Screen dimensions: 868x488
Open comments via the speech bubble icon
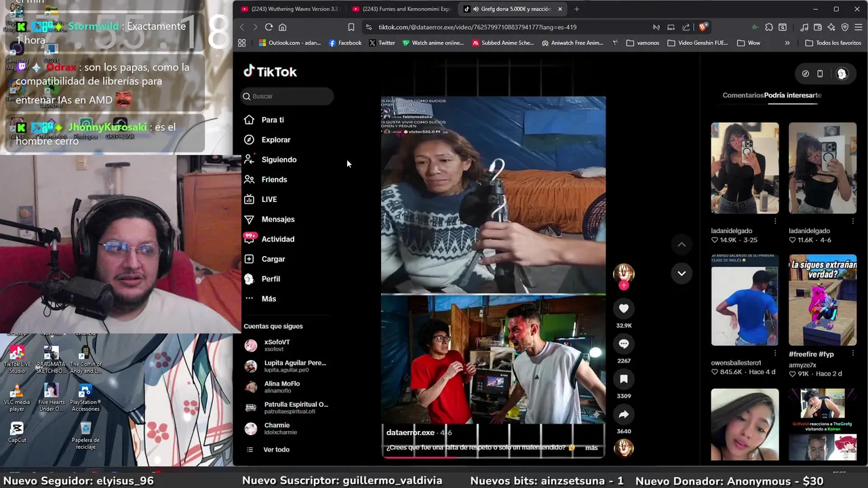pyautogui.click(x=624, y=344)
